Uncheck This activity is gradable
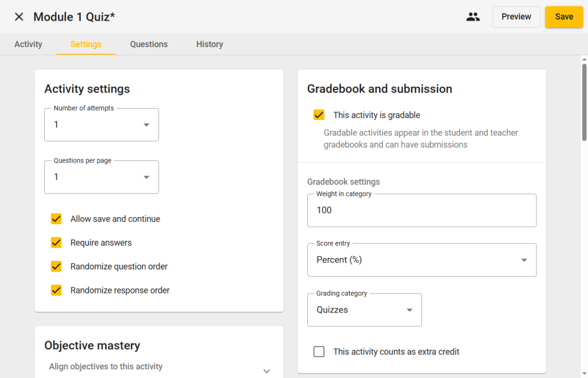588x378 pixels. 319,115
